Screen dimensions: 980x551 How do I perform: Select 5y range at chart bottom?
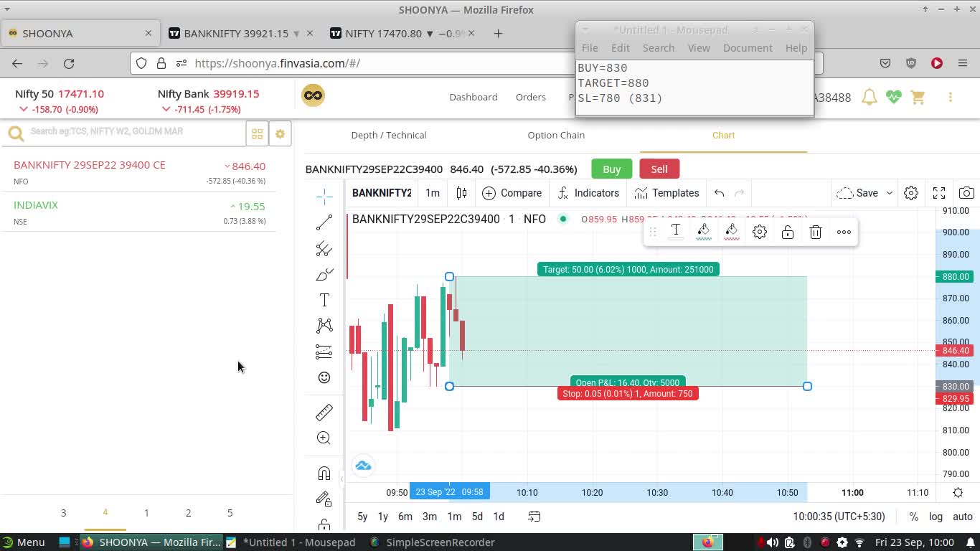coord(362,517)
